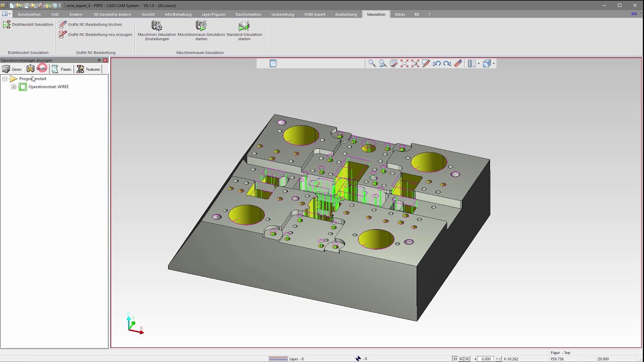Close the Operationsmanager panel
Screen dimensions: 644x362
click(x=105, y=60)
